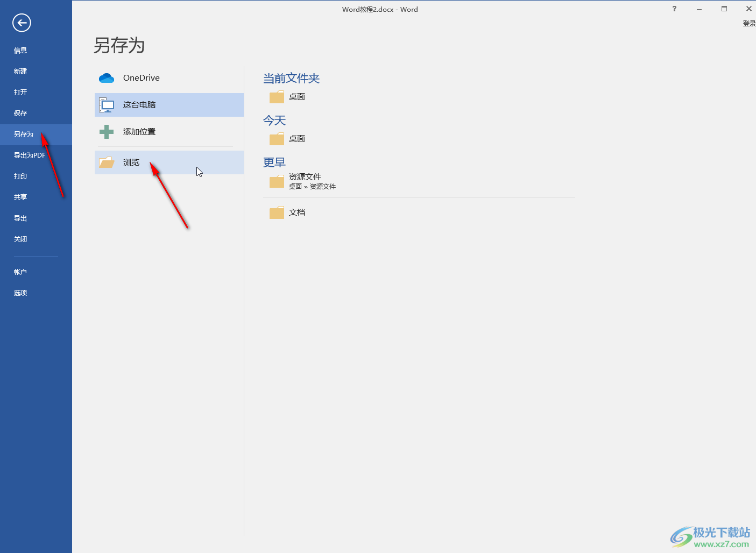Open the 文档 folder entry
The width and height of the screenshot is (756, 553).
coord(297,212)
